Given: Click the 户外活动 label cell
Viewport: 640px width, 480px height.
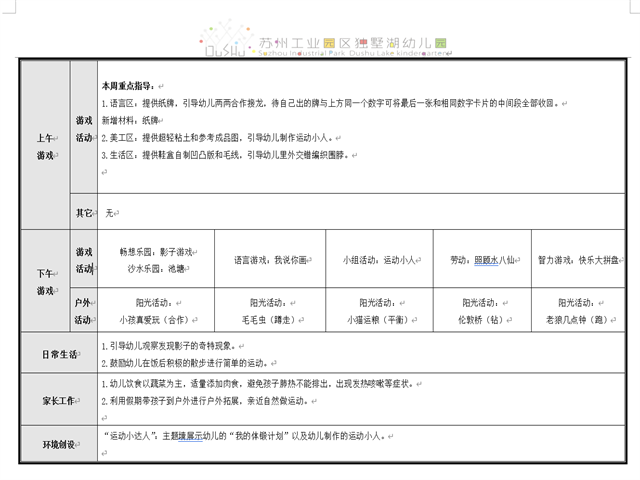Looking at the screenshot, I should 84,310.
